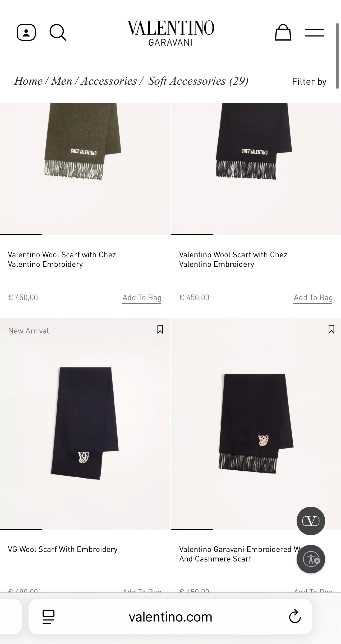
Task: Navigate to Men breadcrumb
Action: [62, 81]
